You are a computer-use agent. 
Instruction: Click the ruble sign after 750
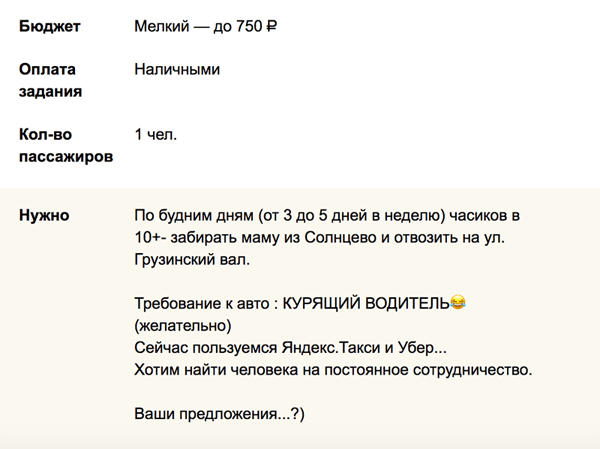coord(272,26)
